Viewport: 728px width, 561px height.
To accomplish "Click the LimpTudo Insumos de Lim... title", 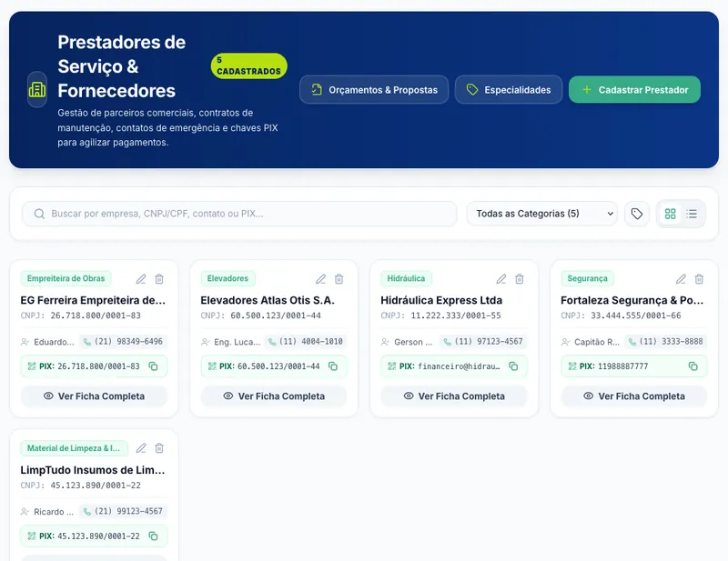I will (x=93, y=470).
